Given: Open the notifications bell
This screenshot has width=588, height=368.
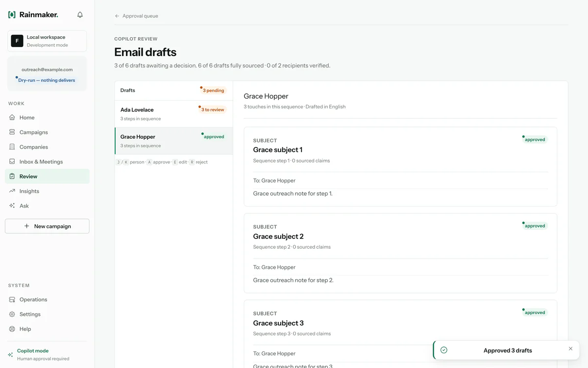Looking at the screenshot, I should click(x=80, y=15).
